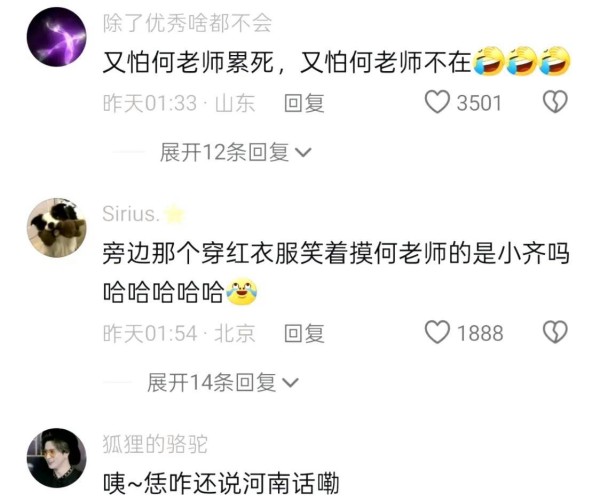
Task: Like the comment with 3501 likes
Action: click(437, 102)
